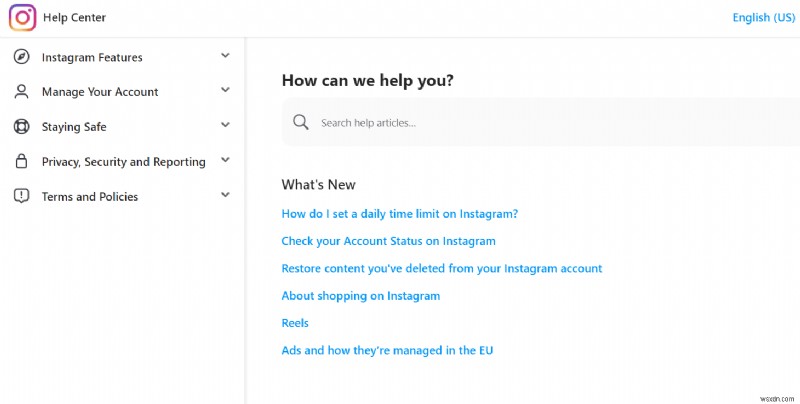The height and width of the screenshot is (404, 800).
Task: Click the Instagram logo icon
Action: 22,18
